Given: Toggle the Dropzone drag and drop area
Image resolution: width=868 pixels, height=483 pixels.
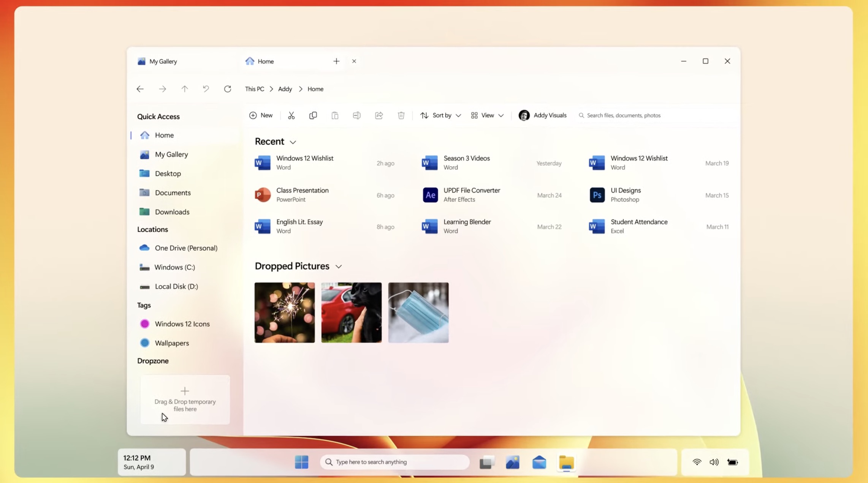Looking at the screenshot, I should (x=153, y=360).
